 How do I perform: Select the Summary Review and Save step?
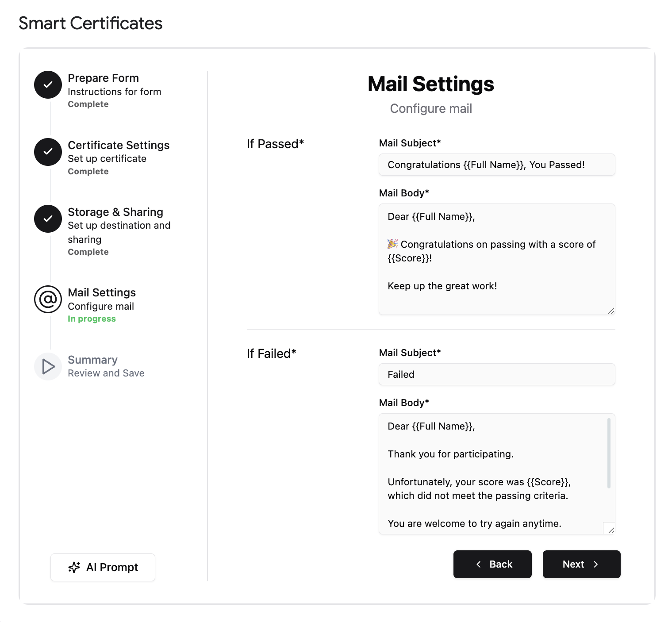click(106, 366)
